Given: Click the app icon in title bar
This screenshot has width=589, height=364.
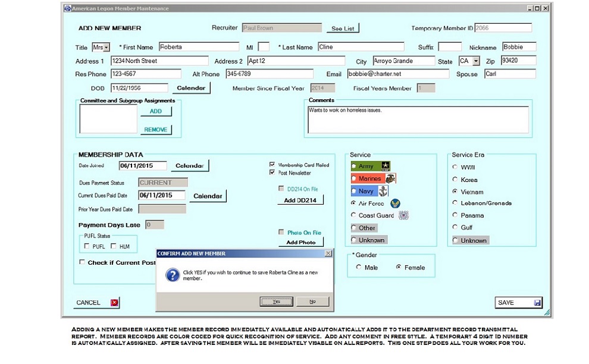Looking at the screenshot, I should [67, 8].
